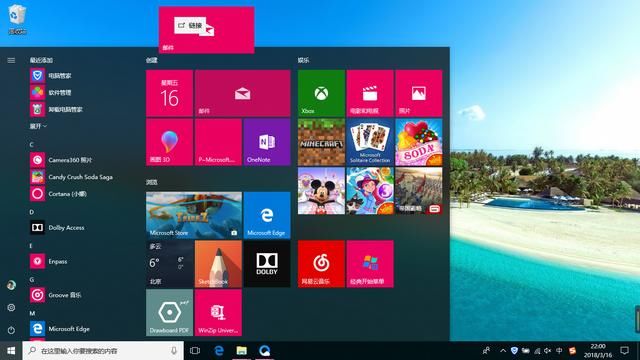Open the user account avatar
The height and width of the screenshot is (360, 640).
[x=11, y=285]
